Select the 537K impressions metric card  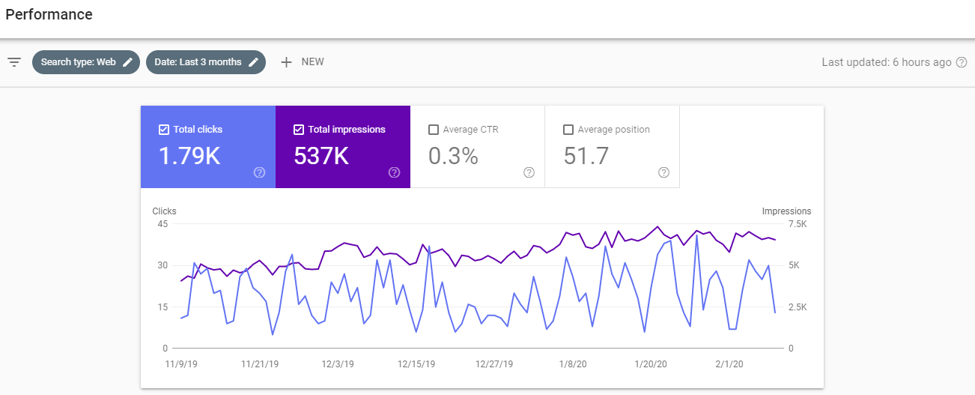tap(343, 147)
